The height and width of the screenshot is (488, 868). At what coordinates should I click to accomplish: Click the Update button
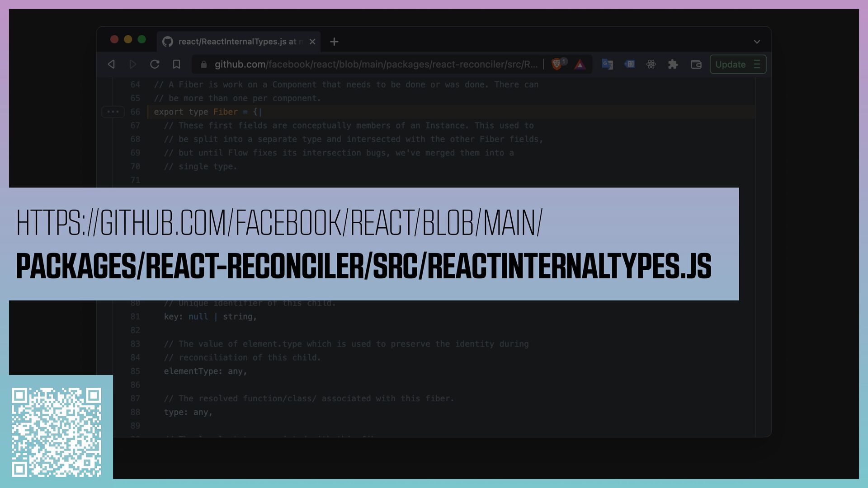click(738, 64)
